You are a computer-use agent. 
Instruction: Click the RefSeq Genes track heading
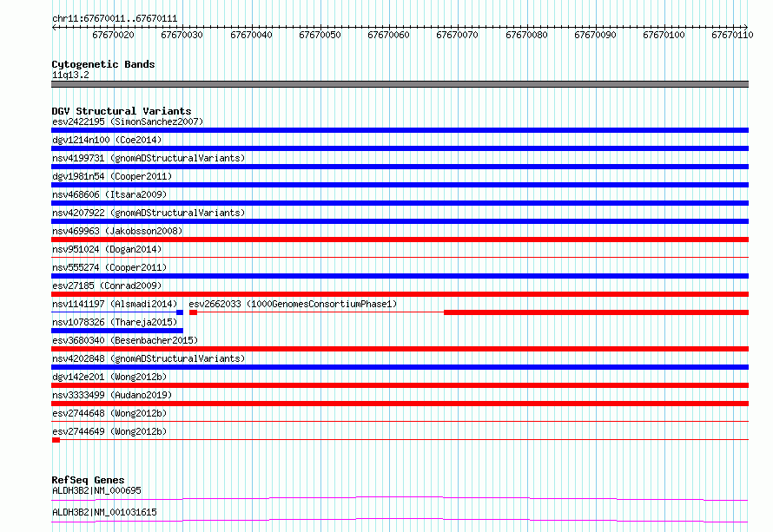(88, 480)
